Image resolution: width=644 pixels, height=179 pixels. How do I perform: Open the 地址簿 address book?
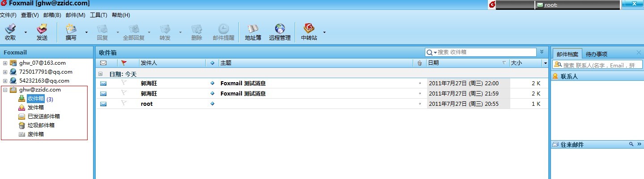click(x=253, y=32)
